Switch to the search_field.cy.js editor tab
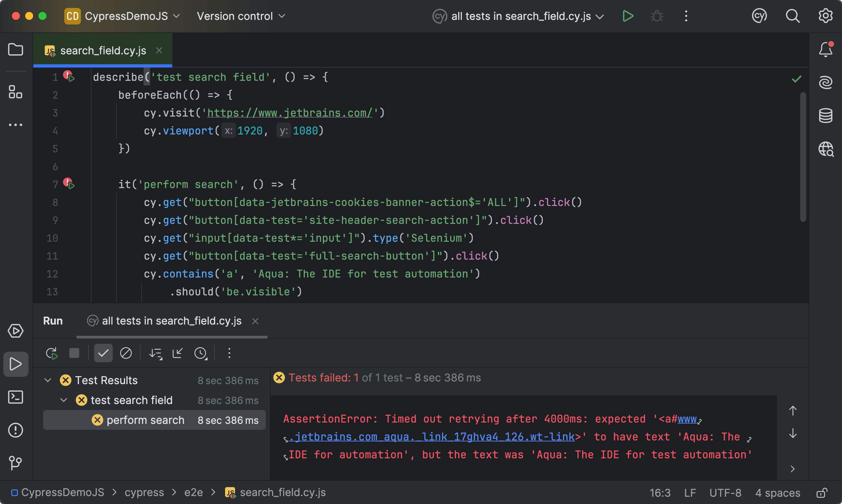 click(103, 50)
